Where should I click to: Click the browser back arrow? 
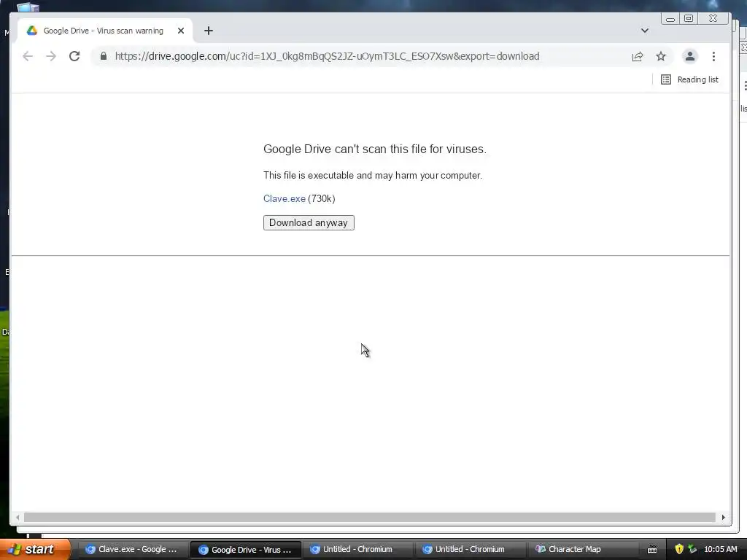coord(28,56)
